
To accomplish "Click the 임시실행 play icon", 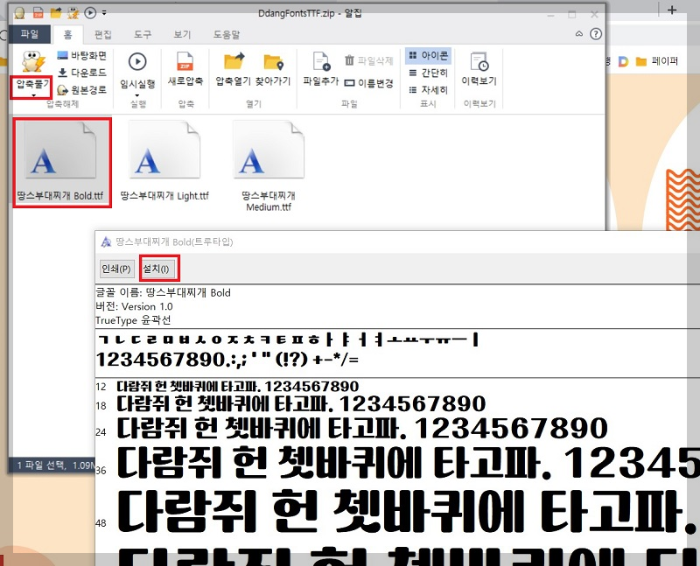I will tap(138, 61).
